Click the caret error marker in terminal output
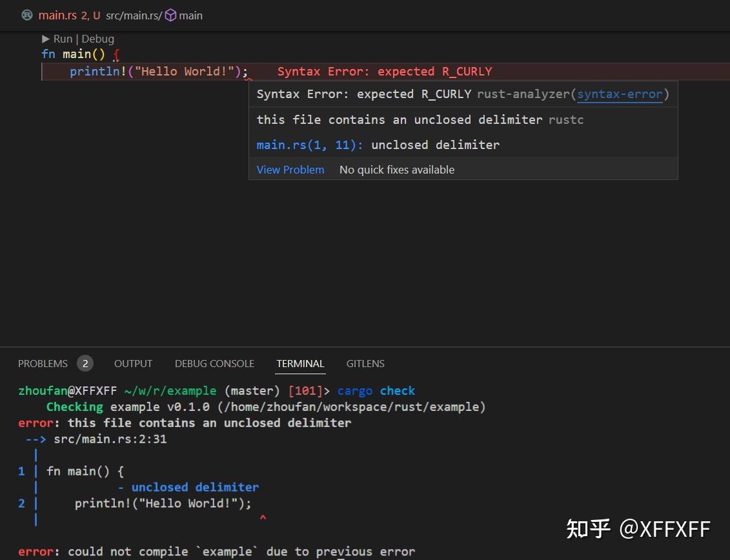Image resolution: width=730 pixels, height=560 pixels. 263,517
